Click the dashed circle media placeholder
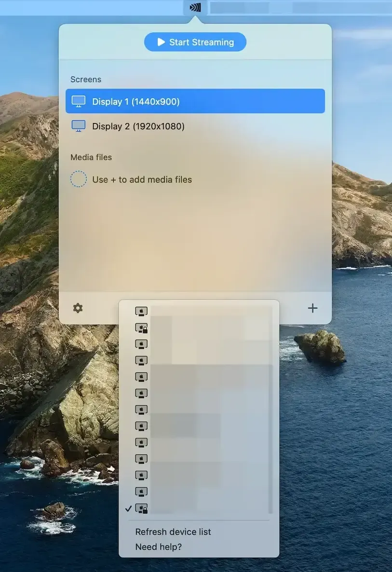This screenshot has width=392, height=572. click(x=79, y=179)
